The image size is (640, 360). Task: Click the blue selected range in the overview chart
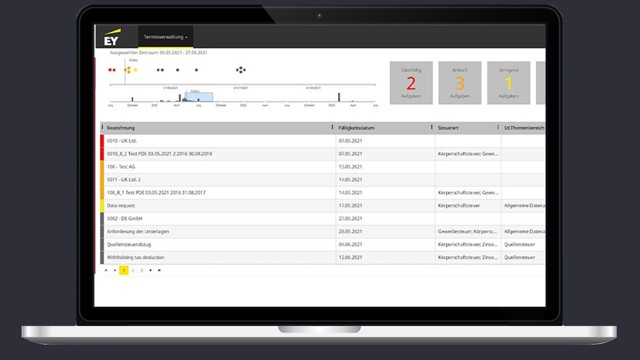coord(199,97)
